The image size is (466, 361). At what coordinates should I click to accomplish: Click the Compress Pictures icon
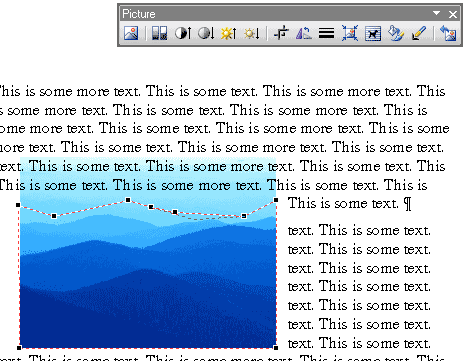[350, 33]
